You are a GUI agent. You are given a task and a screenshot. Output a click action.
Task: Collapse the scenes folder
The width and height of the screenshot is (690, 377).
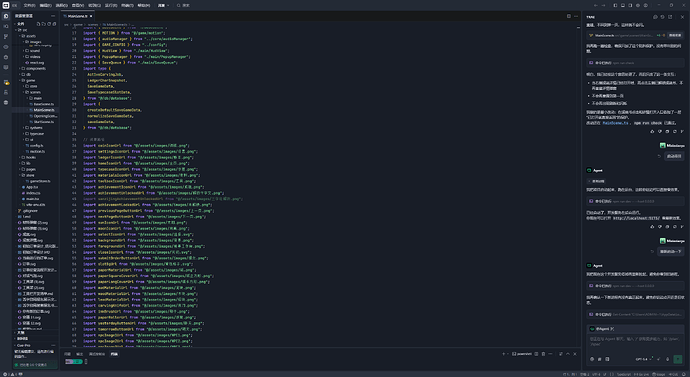point(35,92)
